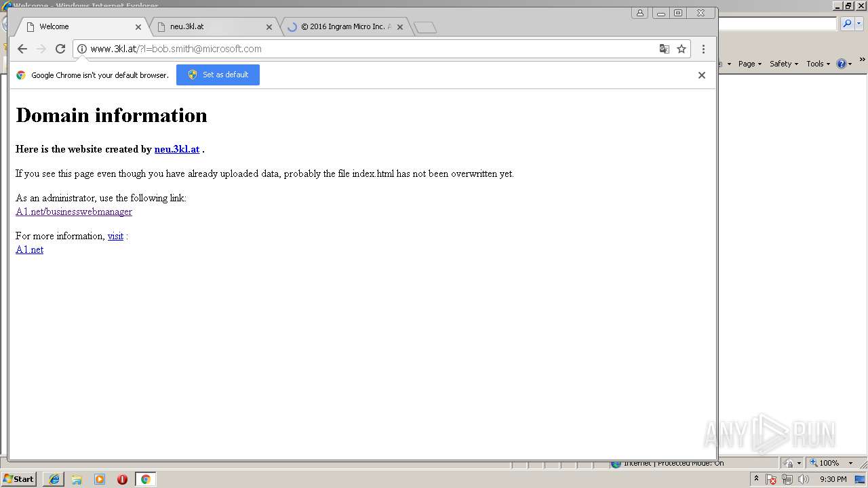Click the Internet Explorer search box
Screen dimensions: 868x488
point(777,24)
